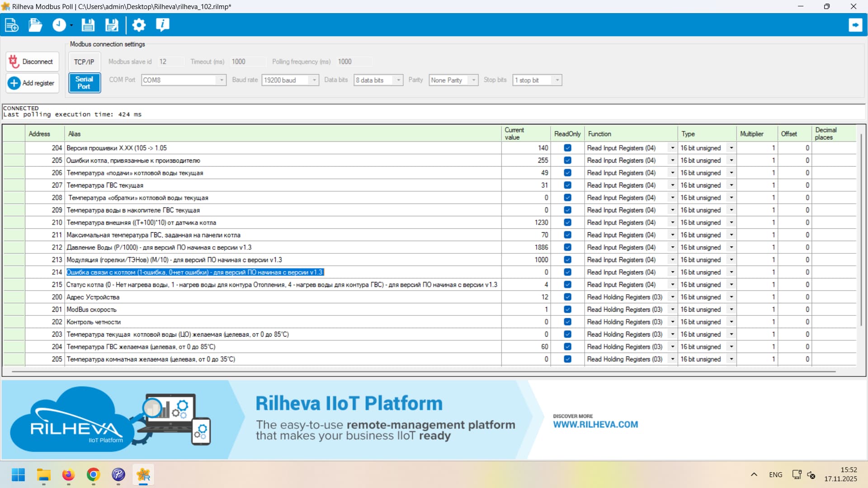Expand the Baud rate dropdown

tap(314, 80)
